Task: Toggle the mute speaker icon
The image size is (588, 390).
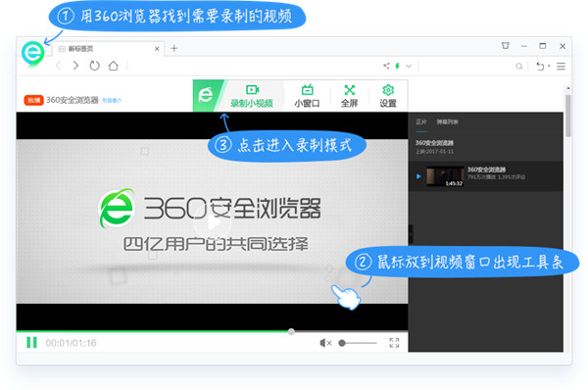Action: 325,343
